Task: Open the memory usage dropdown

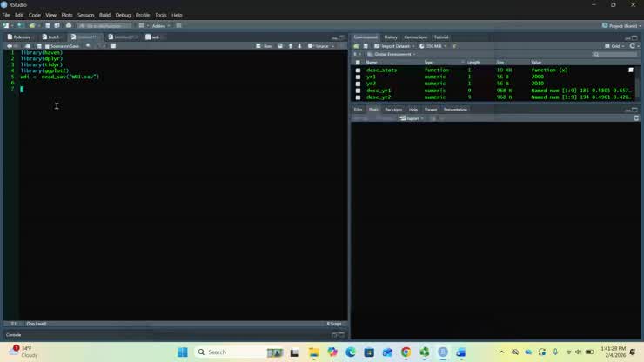Action: tap(433, 46)
